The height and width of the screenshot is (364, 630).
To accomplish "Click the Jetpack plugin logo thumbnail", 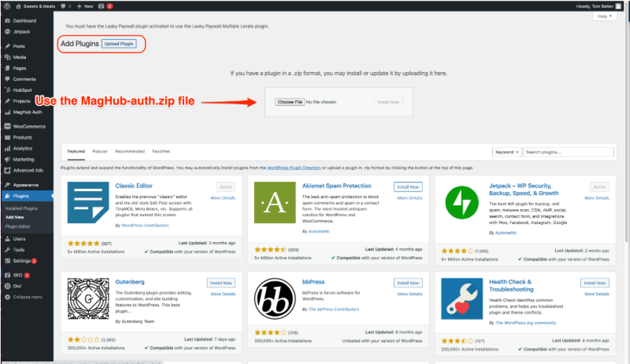I will (x=462, y=202).
